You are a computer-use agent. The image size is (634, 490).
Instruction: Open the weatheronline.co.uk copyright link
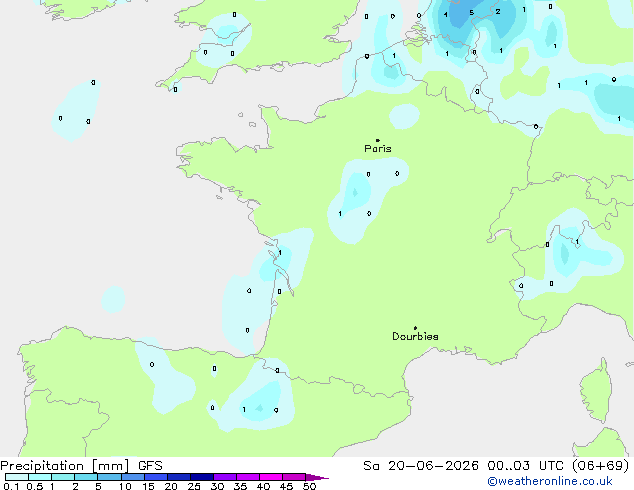pyautogui.click(x=550, y=481)
